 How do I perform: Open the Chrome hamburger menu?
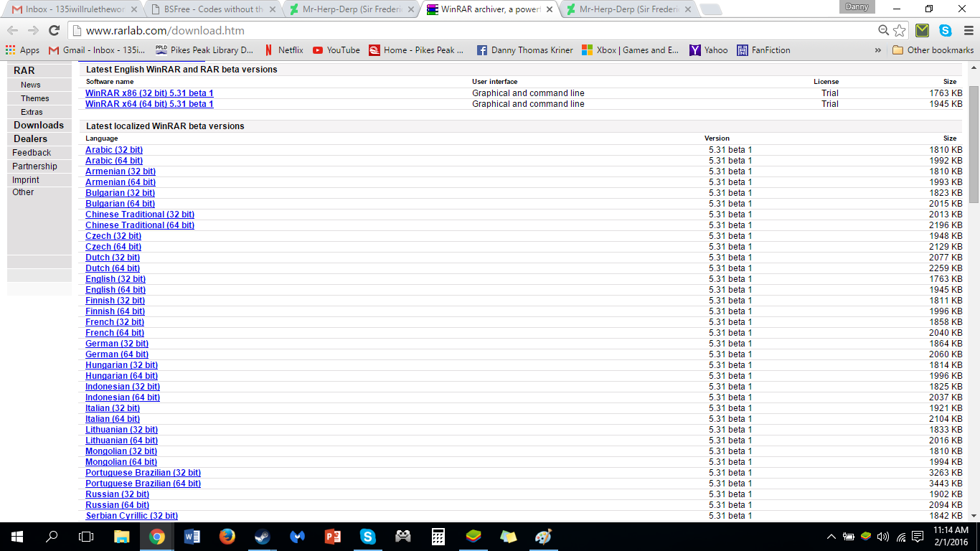(x=968, y=31)
